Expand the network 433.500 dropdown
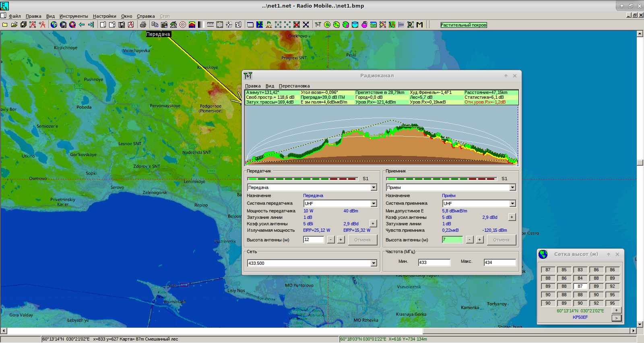Image resolution: width=644 pixels, height=343 pixels. pos(374,263)
